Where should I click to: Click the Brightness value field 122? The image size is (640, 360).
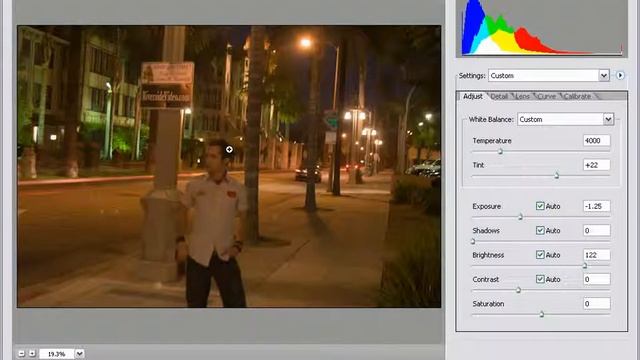point(596,255)
